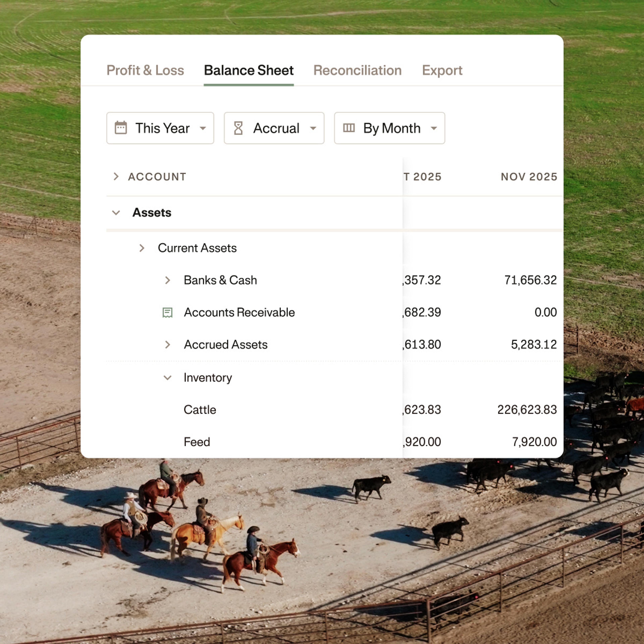Go to the Export tab
This screenshot has height=644, width=644.
[x=442, y=70]
